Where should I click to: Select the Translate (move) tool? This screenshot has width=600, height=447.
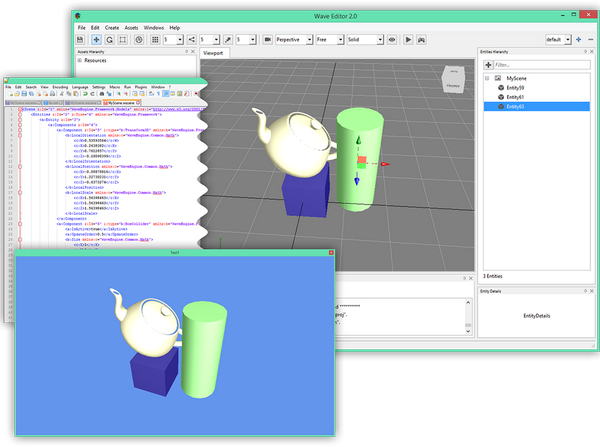[96, 39]
